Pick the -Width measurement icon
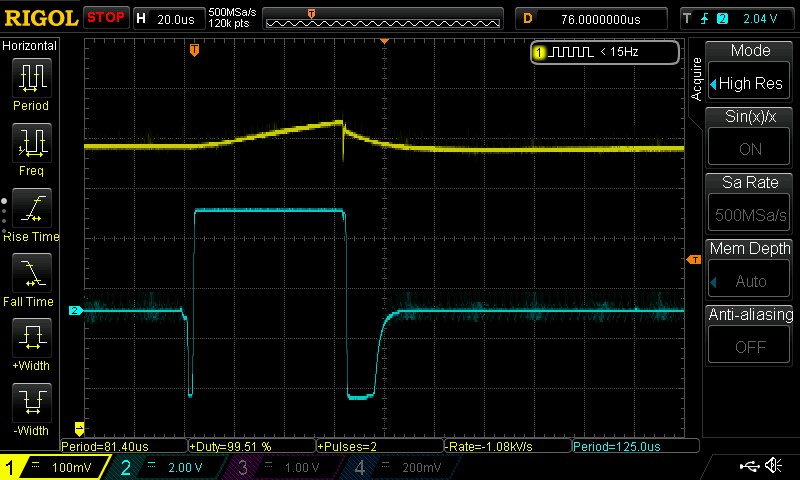 click(31, 404)
